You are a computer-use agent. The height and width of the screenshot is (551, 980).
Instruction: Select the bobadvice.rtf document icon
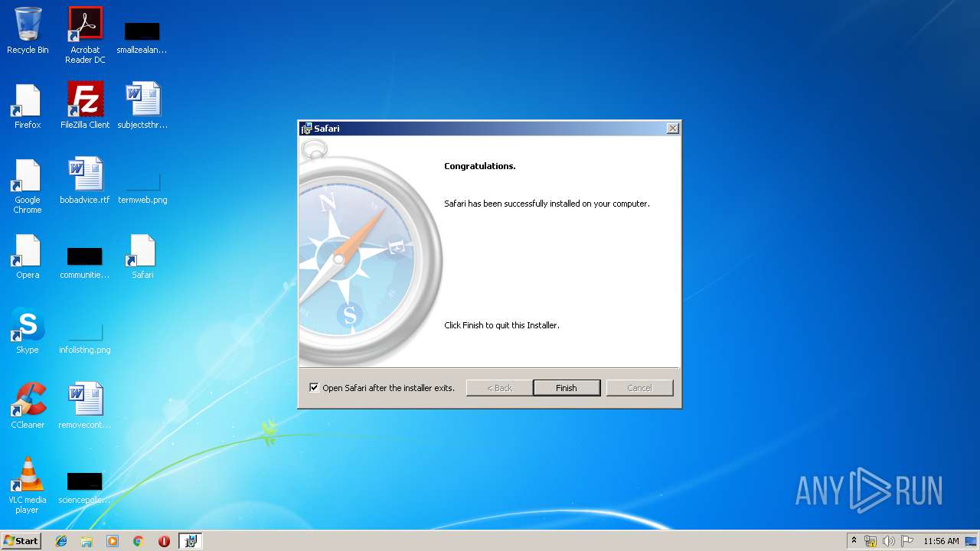[x=85, y=181]
